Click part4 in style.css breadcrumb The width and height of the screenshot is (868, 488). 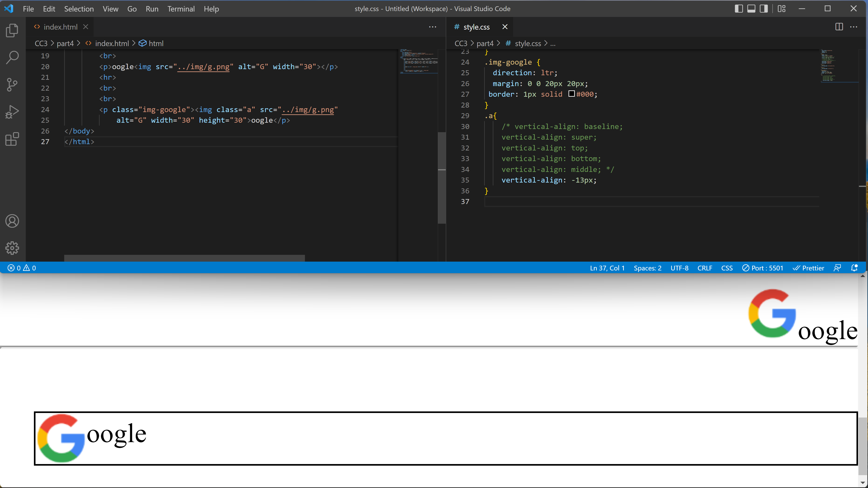(x=485, y=43)
